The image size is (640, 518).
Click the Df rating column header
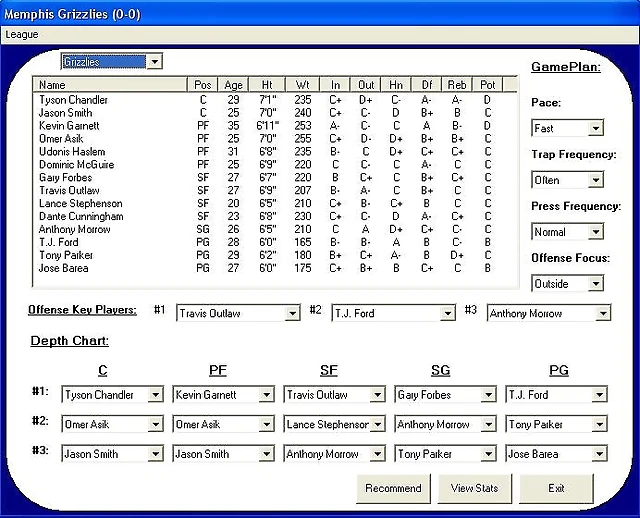click(427, 84)
